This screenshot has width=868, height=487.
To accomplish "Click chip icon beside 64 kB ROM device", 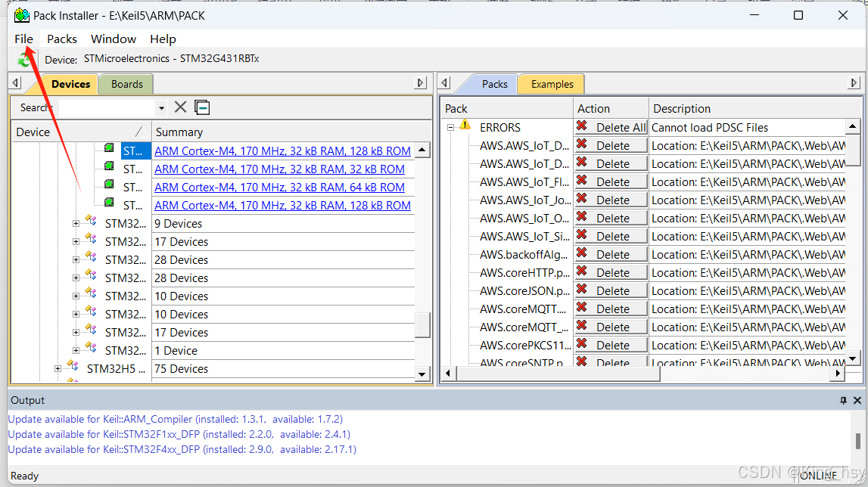I will click(109, 185).
